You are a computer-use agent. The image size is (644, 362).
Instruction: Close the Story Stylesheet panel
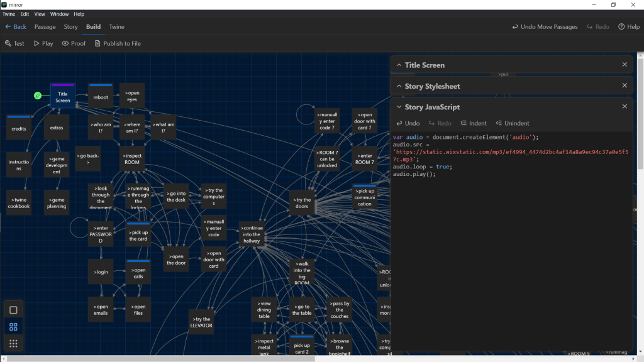[x=625, y=85]
